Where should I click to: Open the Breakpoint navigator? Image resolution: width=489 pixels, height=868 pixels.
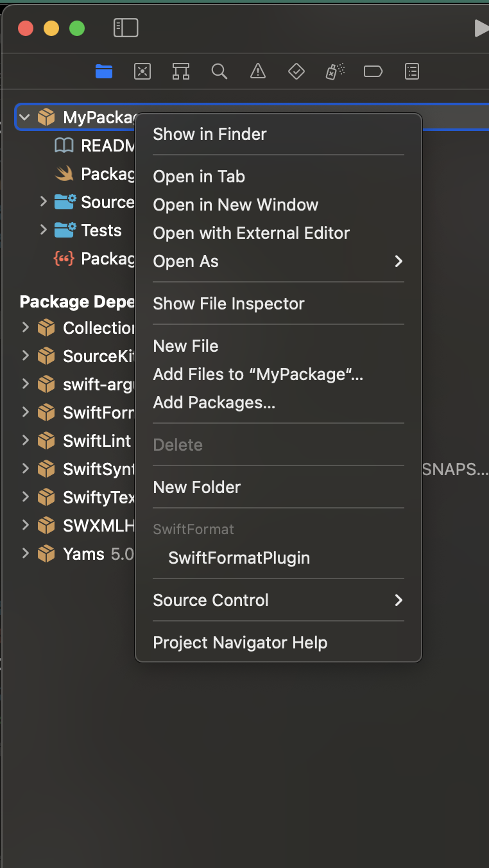(x=373, y=71)
